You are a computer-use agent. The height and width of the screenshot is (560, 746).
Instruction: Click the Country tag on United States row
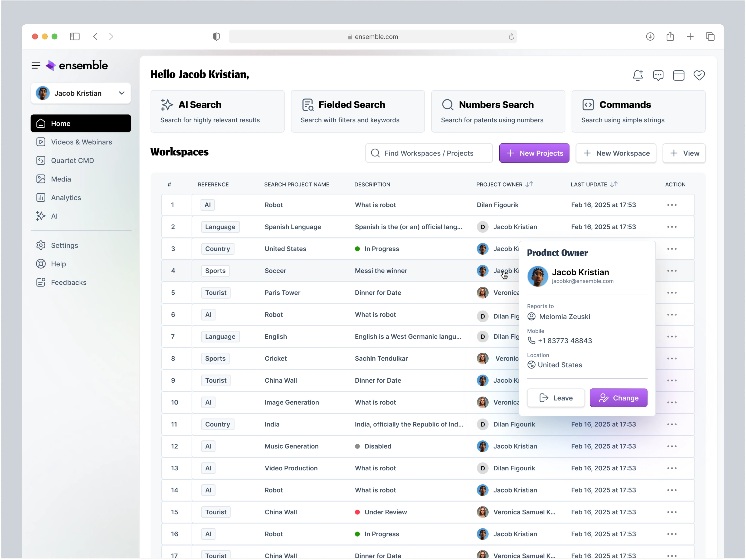218,249
